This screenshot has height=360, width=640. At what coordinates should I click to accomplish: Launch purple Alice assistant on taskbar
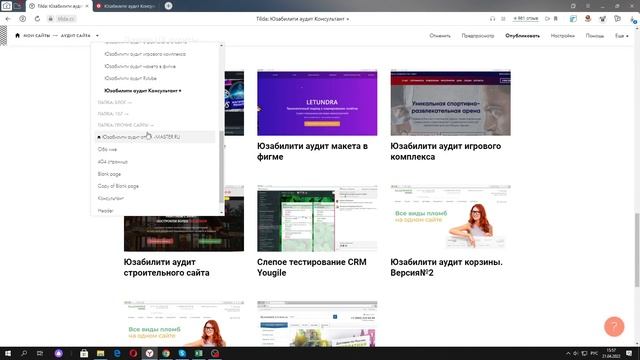pos(59,353)
